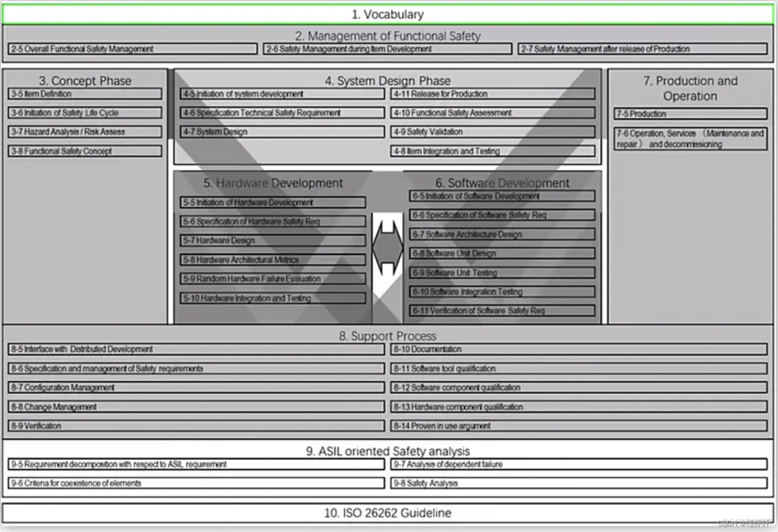The height and width of the screenshot is (532, 778).
Task: Select 9-5 Requirement decomposition with respect to ASIL
Action: (x=196, y=464)
